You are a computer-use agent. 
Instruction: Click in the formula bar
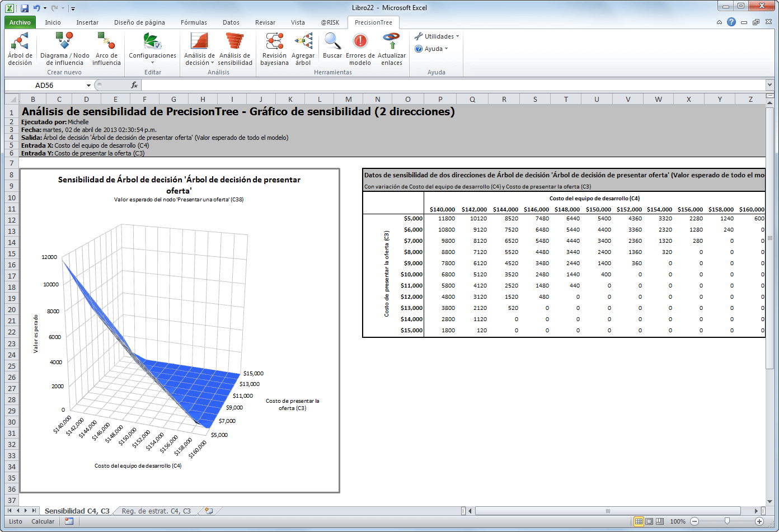tap(453, 85)
